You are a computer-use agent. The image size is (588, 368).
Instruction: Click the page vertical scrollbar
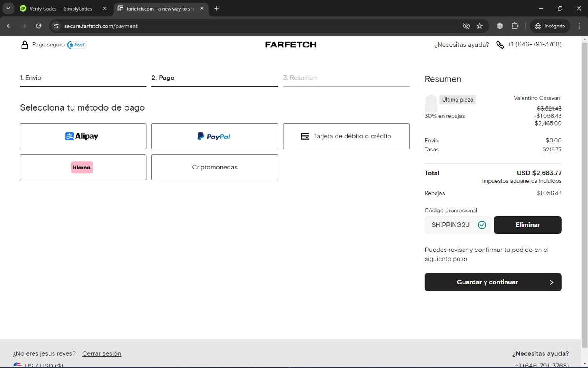(584, 195)
